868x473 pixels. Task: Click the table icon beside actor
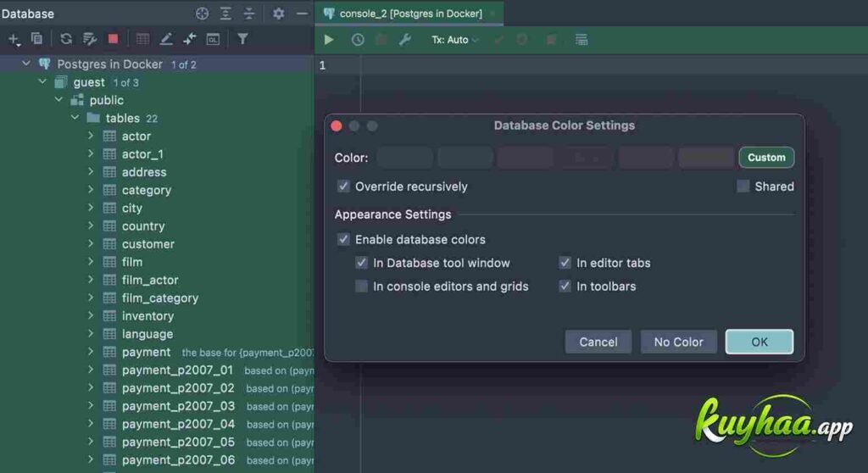[x=109, y=136]
